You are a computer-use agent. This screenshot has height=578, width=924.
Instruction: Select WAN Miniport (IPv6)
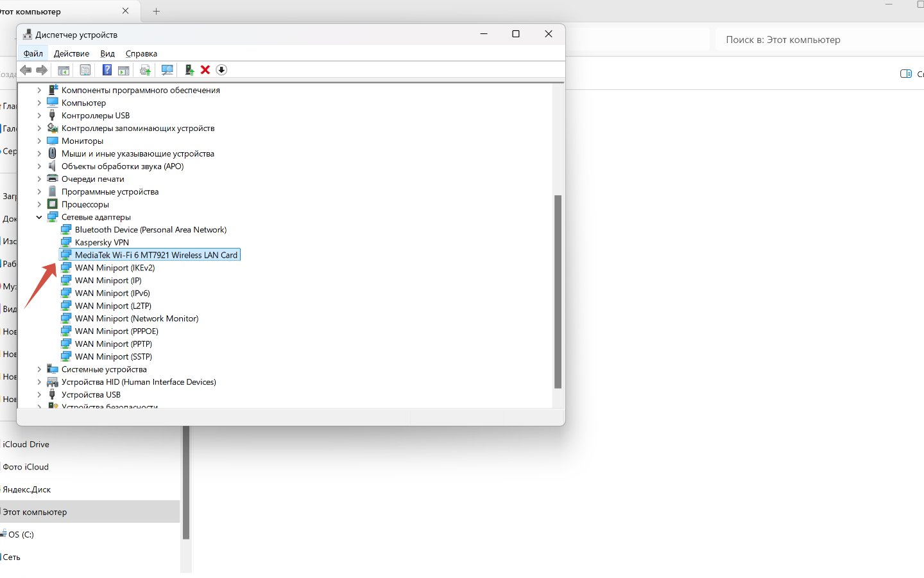[112, 293]
